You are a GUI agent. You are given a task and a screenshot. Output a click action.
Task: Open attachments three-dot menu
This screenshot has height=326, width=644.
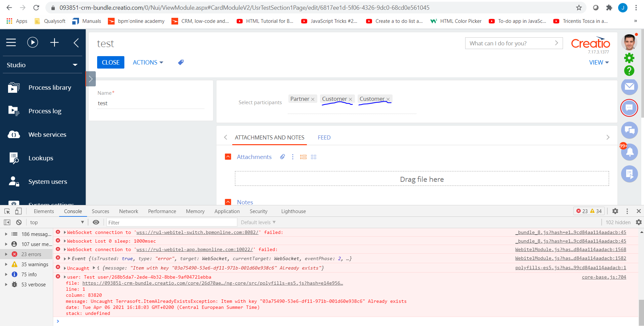[x=293, y=157]
